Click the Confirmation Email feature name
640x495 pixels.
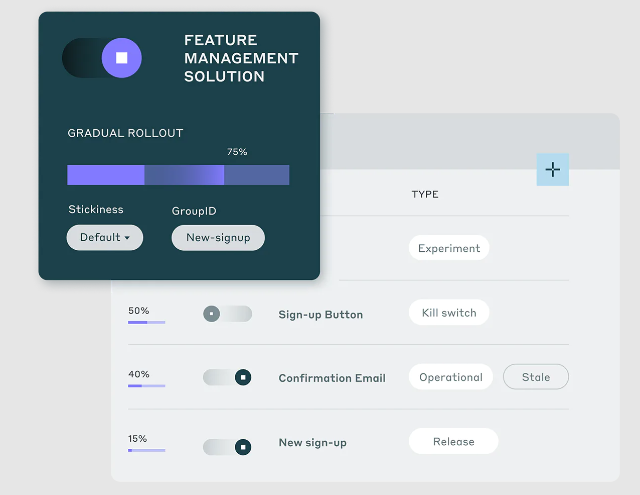click(x=332, y=378)
